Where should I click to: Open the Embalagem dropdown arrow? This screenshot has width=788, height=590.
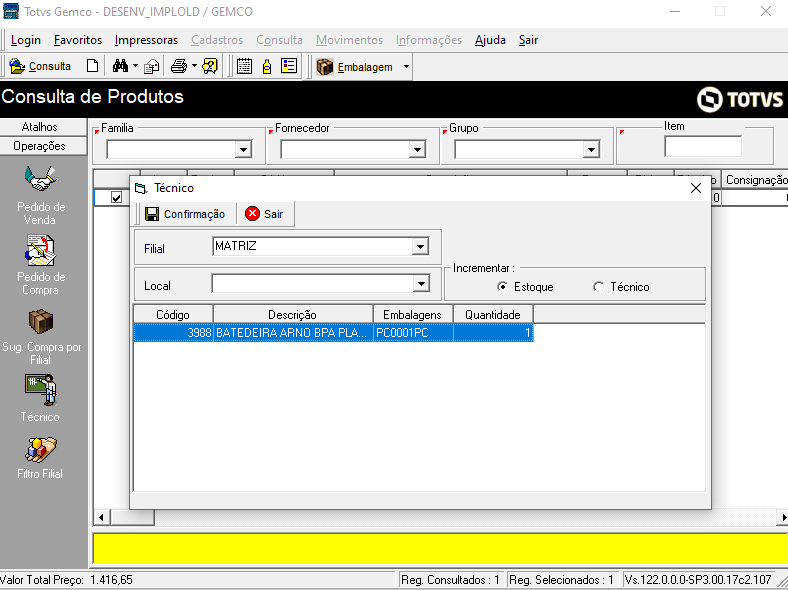pyautogui.click(x=406, y=66)
